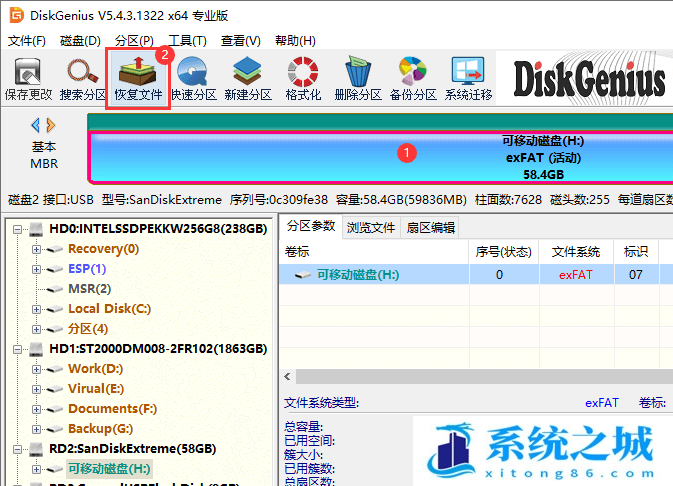The height and width of the screenshot is (486, 673).
Task: Click the 卷标 column header
Action: (374, 252)
